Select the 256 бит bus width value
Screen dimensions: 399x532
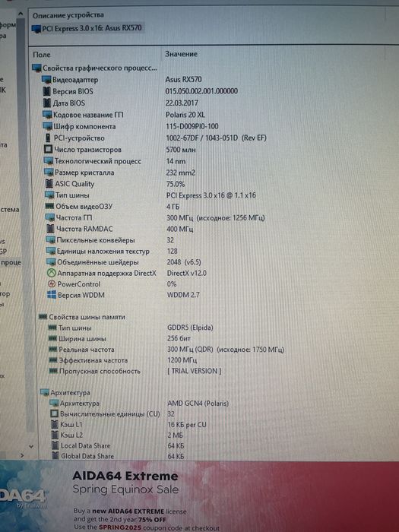coord(179,339)
